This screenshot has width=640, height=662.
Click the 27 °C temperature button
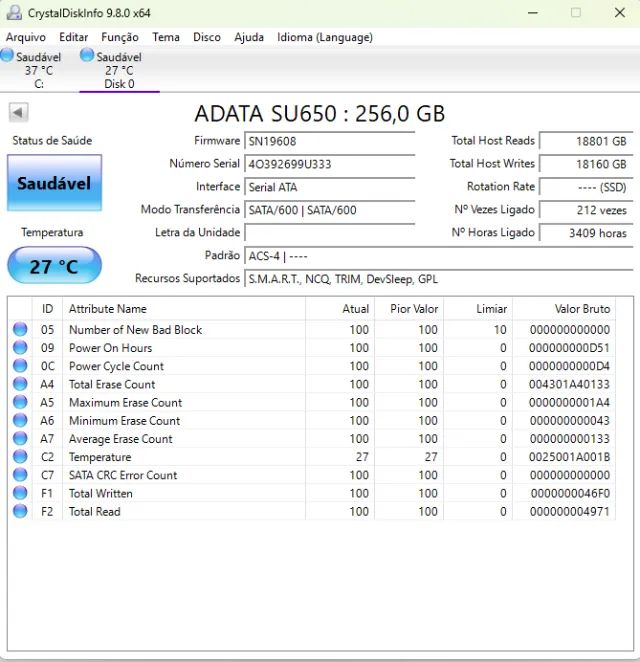(x=54, y=265)
